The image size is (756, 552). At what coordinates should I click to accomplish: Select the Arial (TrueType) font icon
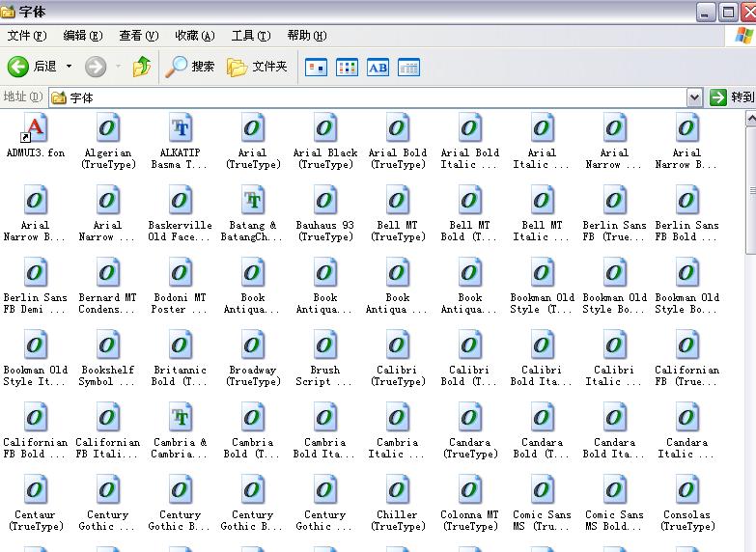pyautogui.click(x=253, y=128)
